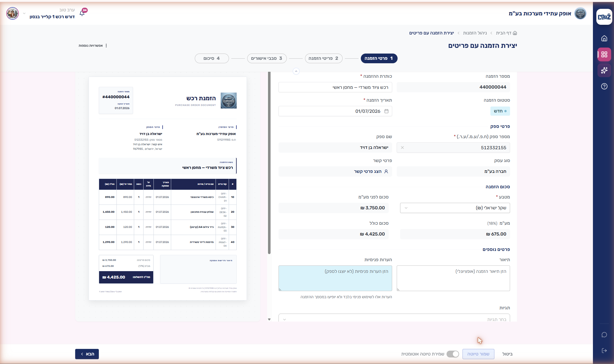This screenshot has width=614, height=364.
Task: Click the user profile avatar
Action: click(x=13, y=13)
